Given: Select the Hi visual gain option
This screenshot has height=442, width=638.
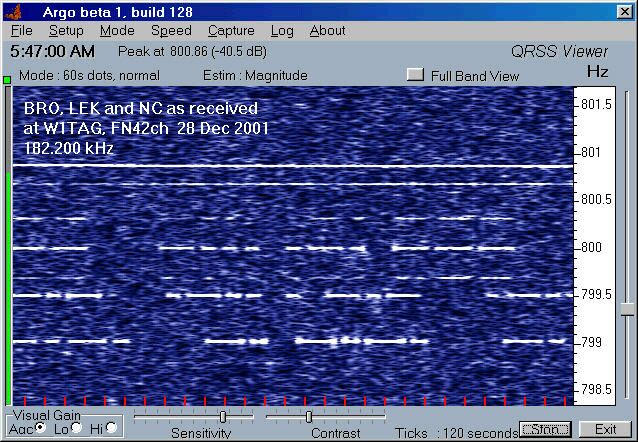Looking at the screenshot, I should tap(111, 428).
